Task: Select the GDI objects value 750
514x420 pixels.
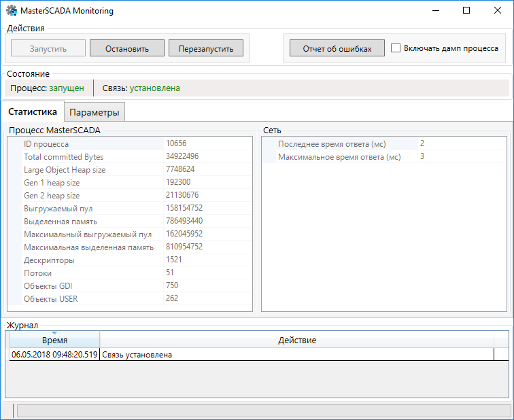Action: (x=172, y=285)
